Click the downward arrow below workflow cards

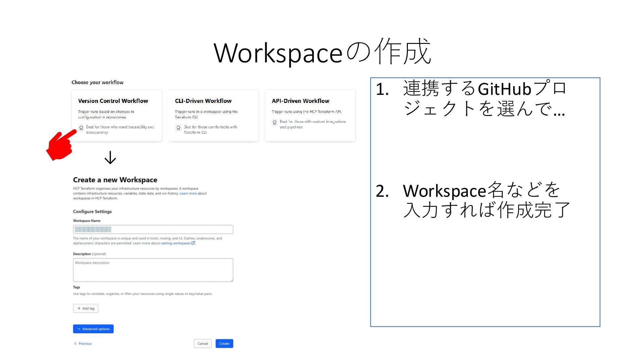click(110, 158)
